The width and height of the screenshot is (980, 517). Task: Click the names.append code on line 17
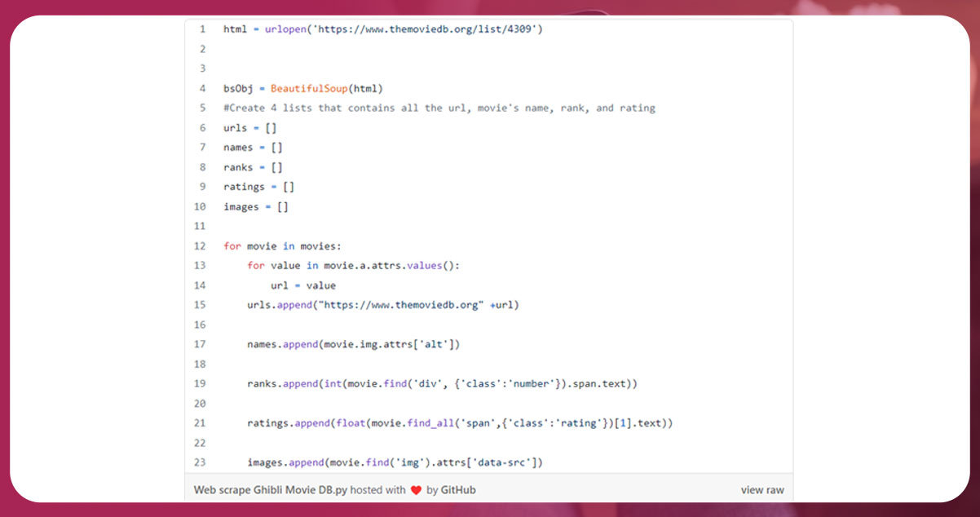pyautogui.click(x=353, y=344)
